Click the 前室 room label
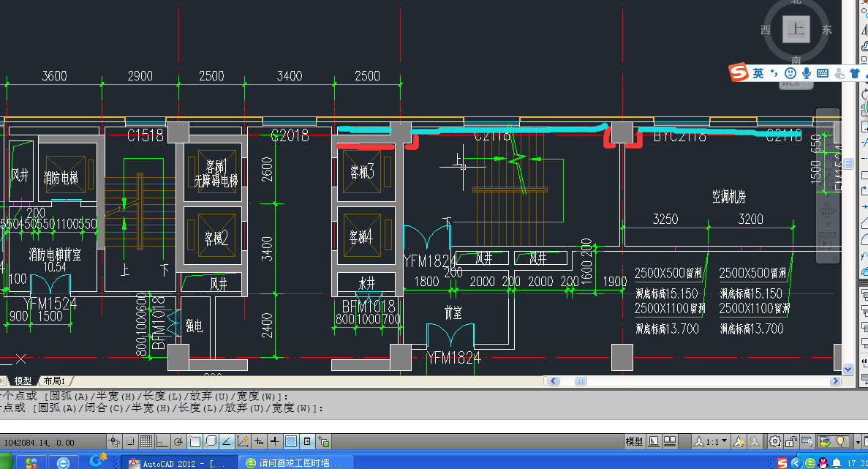868x469 pixels. [453, 313]
